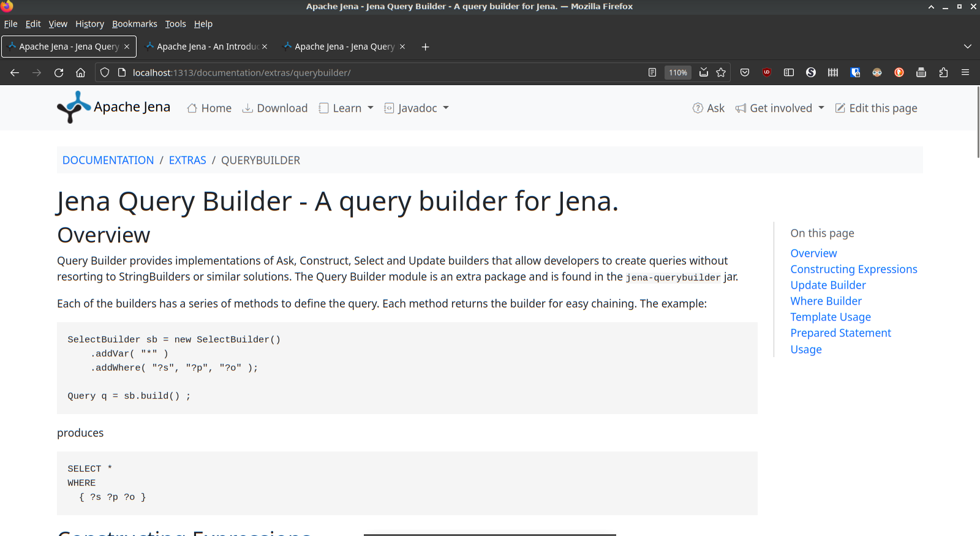Open the Help menu
The height and width of the screenshot is (536, 980).
(203, 24)
